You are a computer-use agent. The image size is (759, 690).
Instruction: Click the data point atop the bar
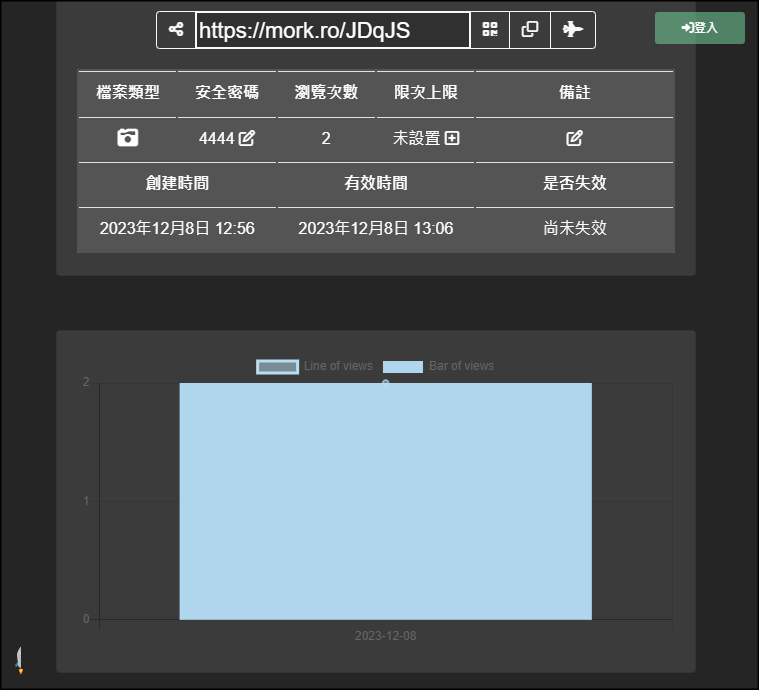point(386,382)
